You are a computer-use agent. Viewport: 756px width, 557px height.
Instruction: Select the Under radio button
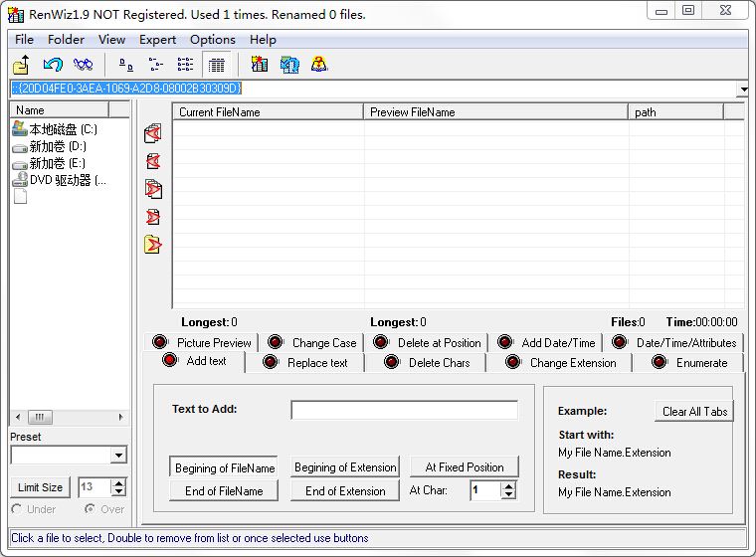pyautogui.click(x=16, y=509)
